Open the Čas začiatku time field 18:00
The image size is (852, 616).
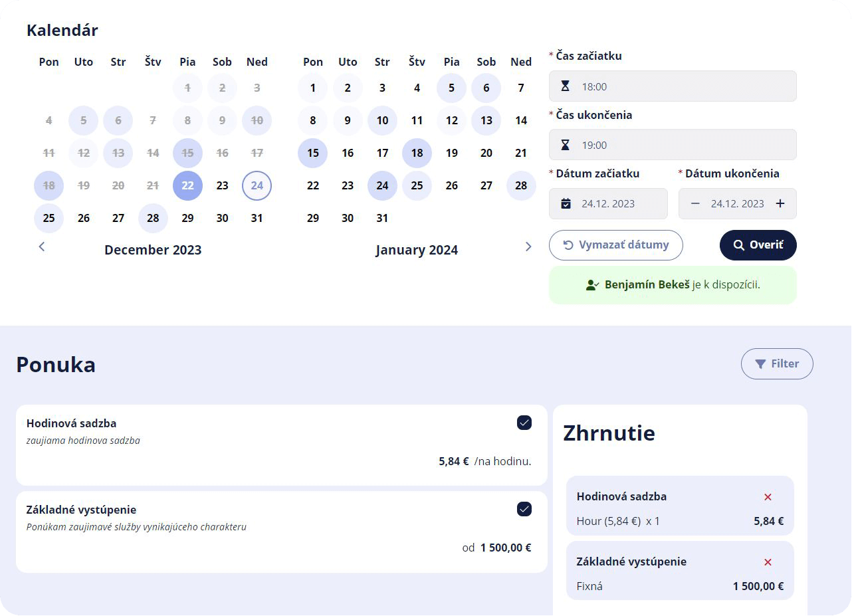click(673, 86)
